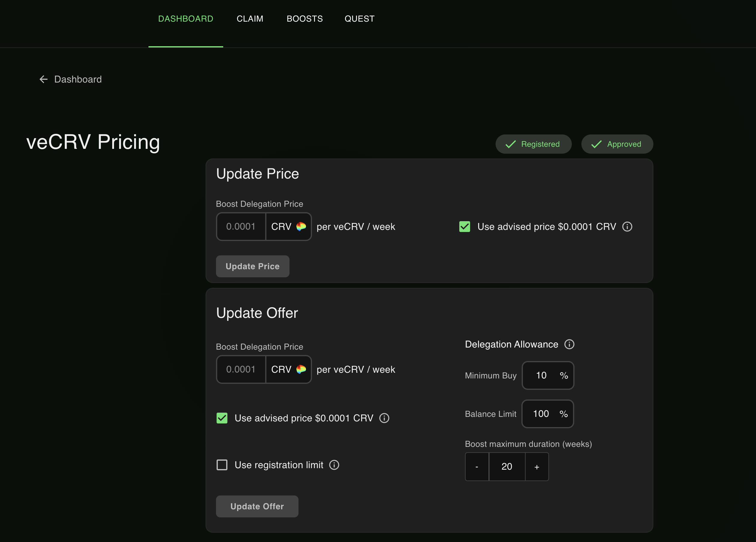Decrease boost maximum duration with minus button
756x542 pixels.
[477, 467]
